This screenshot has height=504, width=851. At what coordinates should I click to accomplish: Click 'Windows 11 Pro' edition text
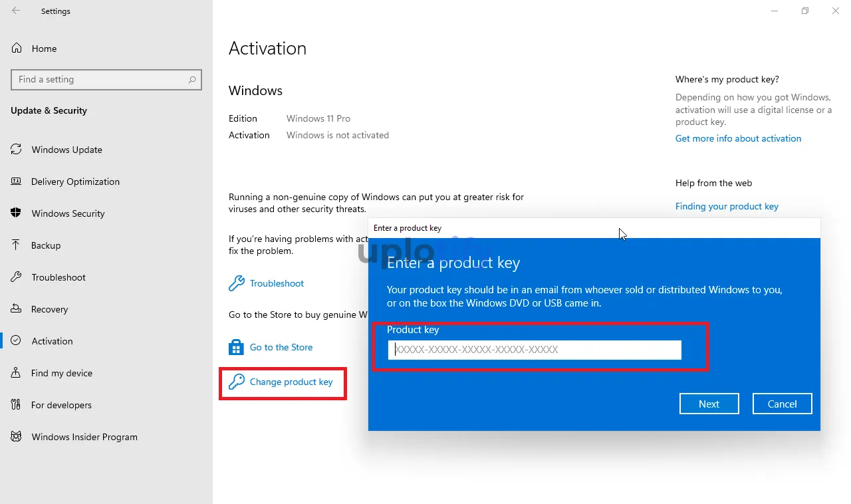coord(318,118)
